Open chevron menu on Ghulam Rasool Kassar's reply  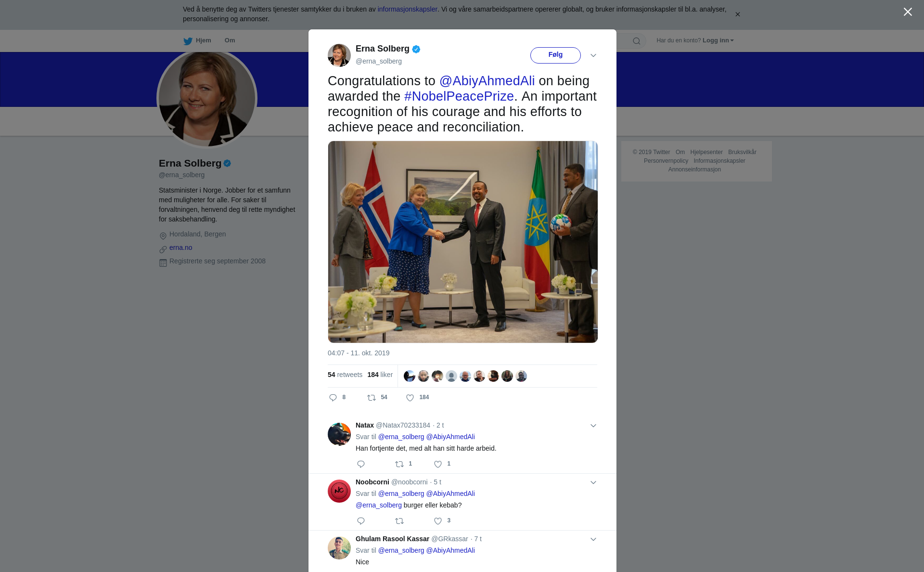(x=593, y=539)
